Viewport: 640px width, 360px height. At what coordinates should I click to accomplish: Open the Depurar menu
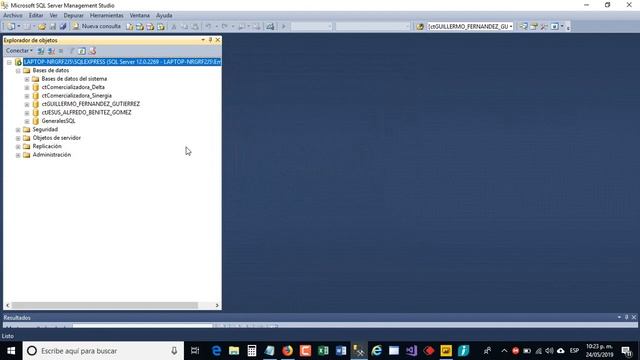pos(73,15)
